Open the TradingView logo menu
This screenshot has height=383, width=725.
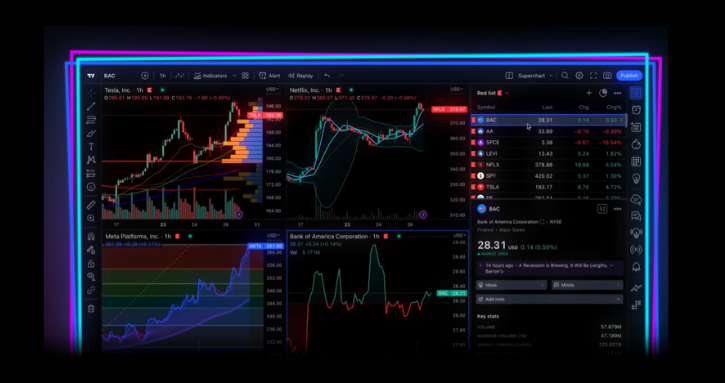[91, 76]
